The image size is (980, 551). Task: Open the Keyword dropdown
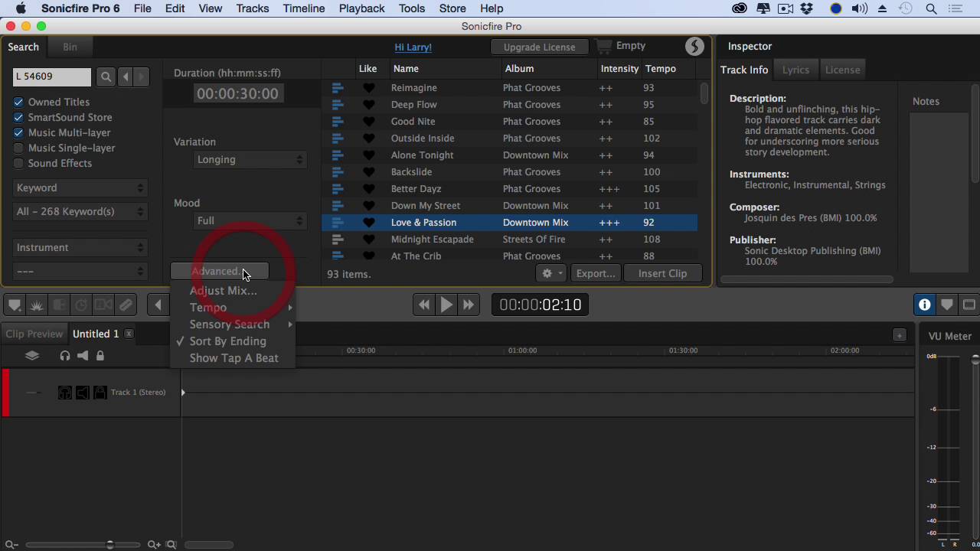[x=80, y=187]
